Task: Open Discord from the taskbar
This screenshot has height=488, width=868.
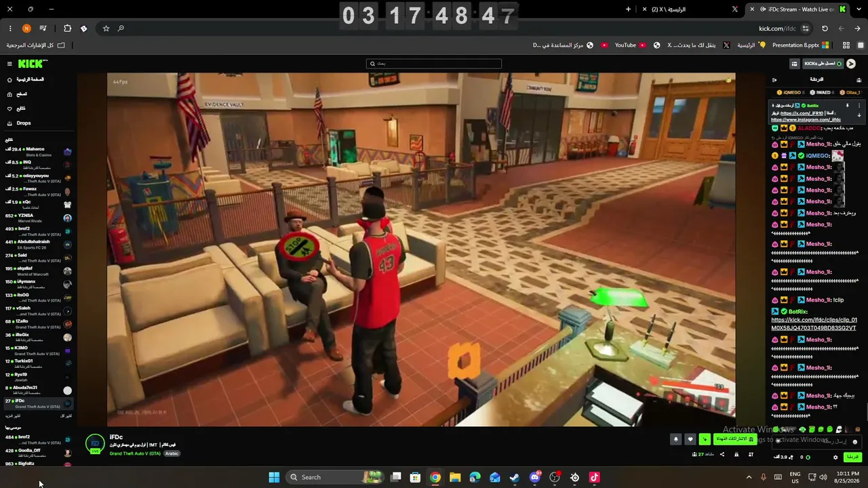Action: click(x=535, y=477)
